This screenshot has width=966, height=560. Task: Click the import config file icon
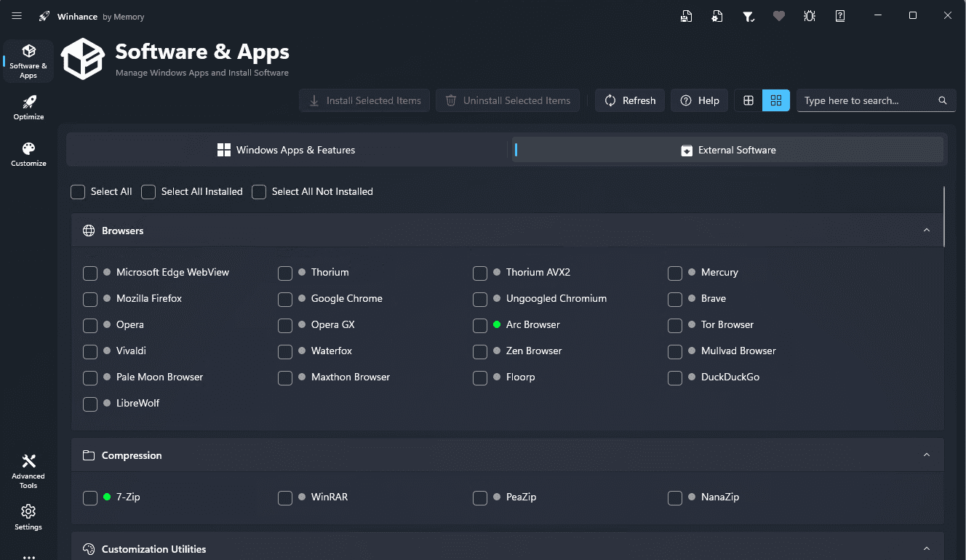coord(717,16)
